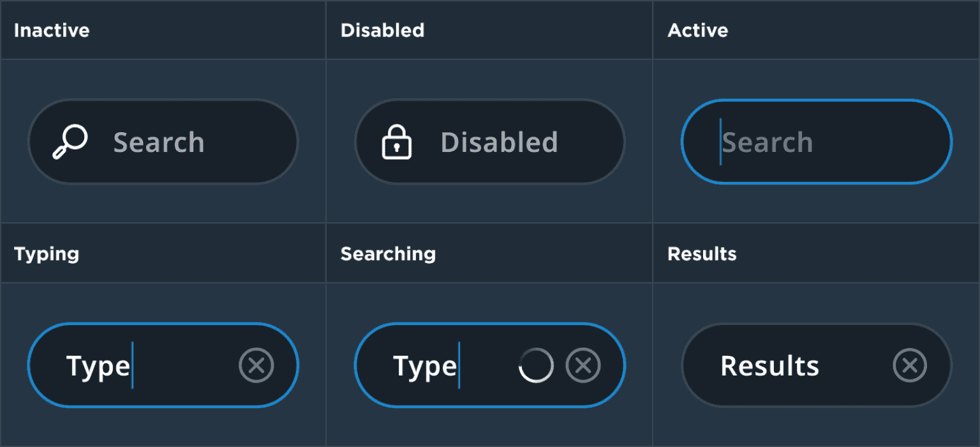Viewport: 980px width, 447px height.
Task: Click the text cursor in Active search field
Action: tap(721, 142)
